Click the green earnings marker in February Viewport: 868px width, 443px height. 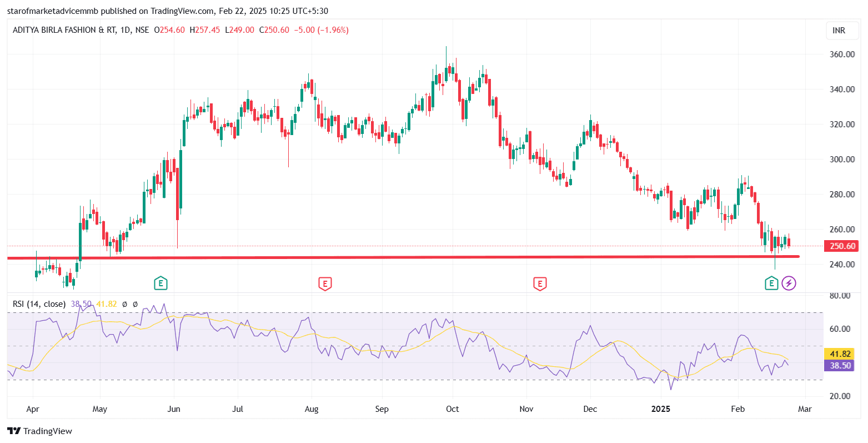point(771,283)
